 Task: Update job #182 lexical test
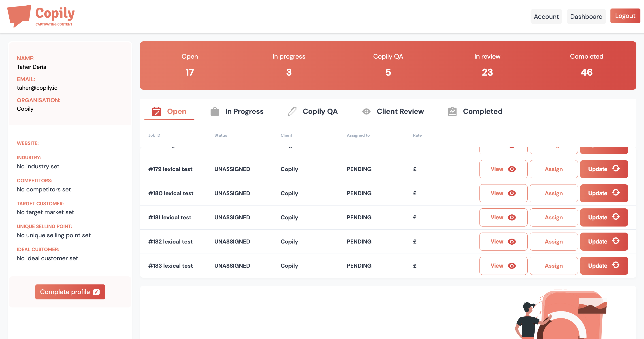tap(604, 242)
